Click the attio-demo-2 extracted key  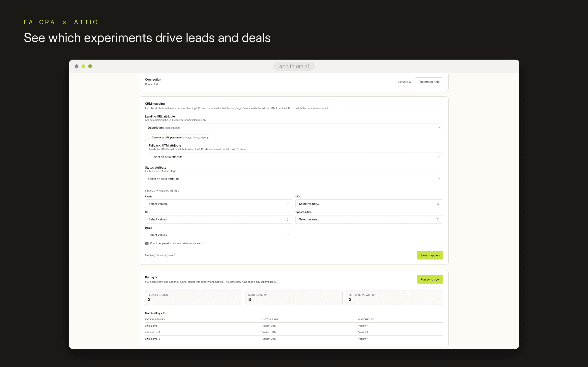point(152,332)
